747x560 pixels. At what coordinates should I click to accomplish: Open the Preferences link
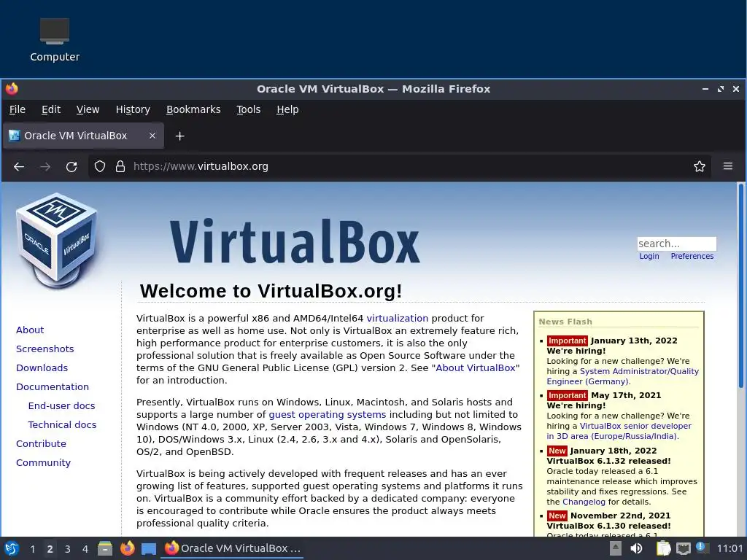coord(692,256)
